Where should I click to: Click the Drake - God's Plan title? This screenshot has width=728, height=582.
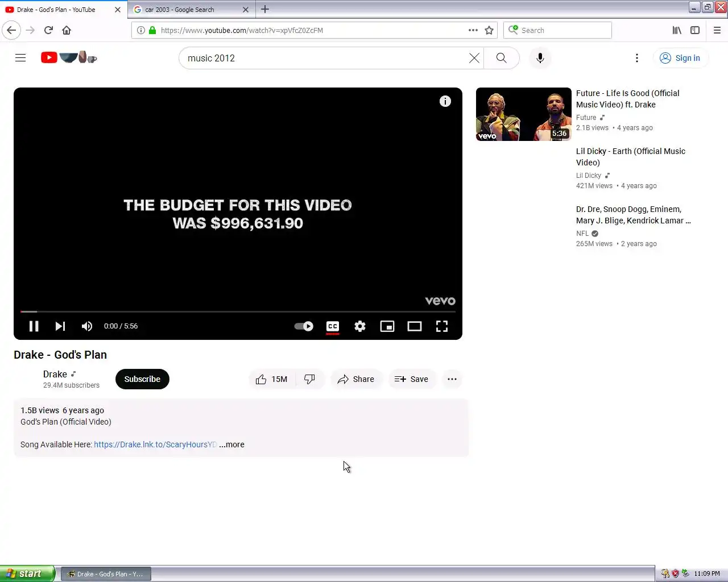coord(60,355)
